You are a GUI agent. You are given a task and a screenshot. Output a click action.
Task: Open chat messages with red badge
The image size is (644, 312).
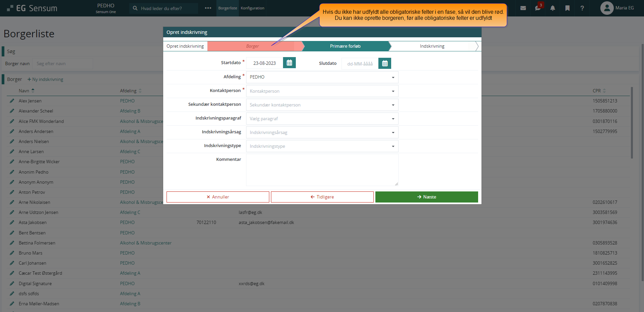tap(538, 8)
